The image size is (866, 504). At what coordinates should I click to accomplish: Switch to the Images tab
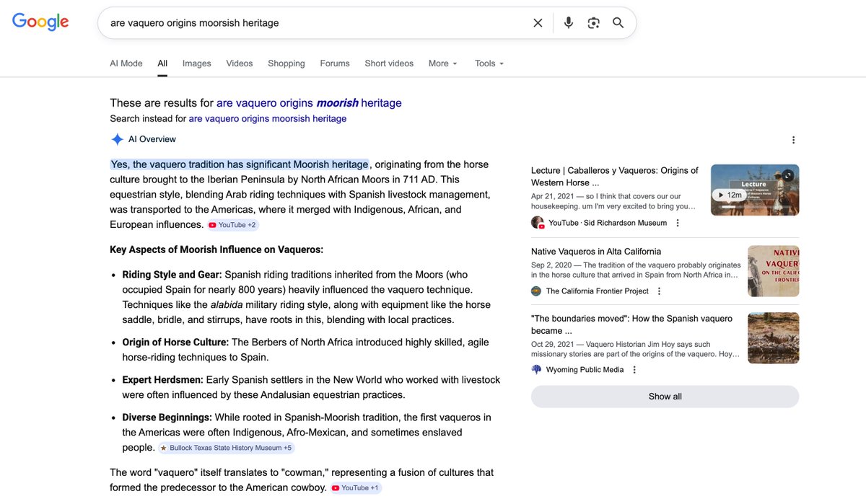click(197, 63)
